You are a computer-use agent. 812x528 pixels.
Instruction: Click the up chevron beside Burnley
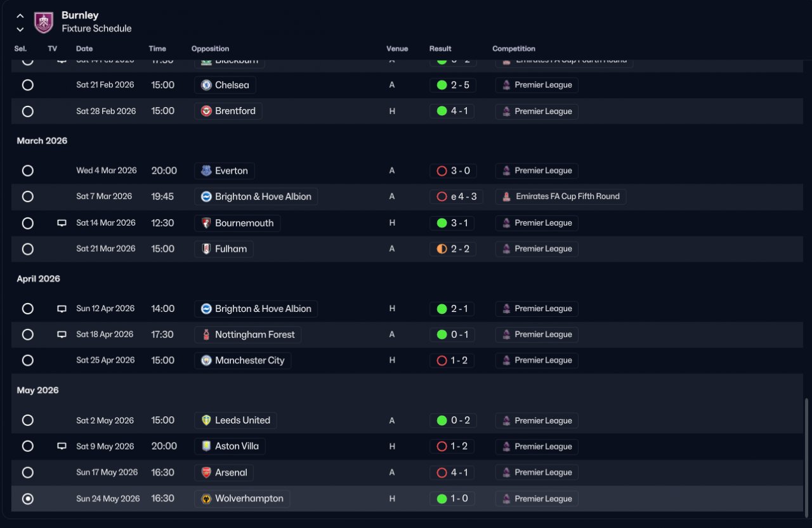pos(20,16)
